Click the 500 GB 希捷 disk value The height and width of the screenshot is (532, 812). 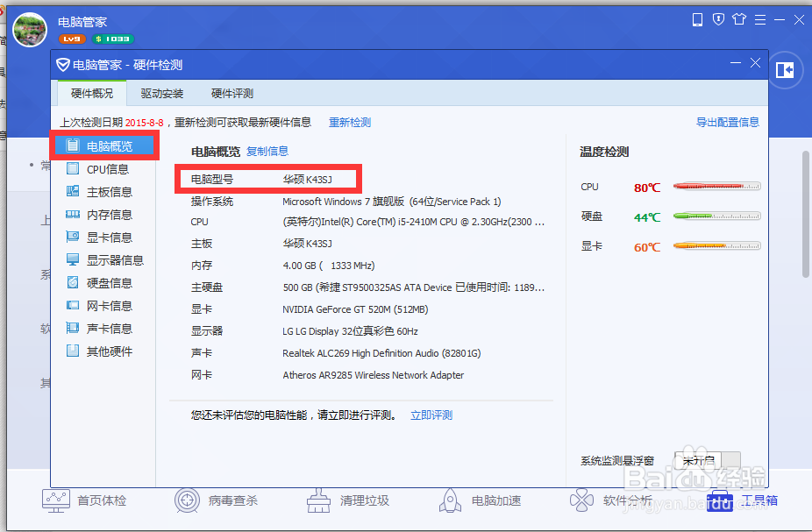tap(413, 287)
